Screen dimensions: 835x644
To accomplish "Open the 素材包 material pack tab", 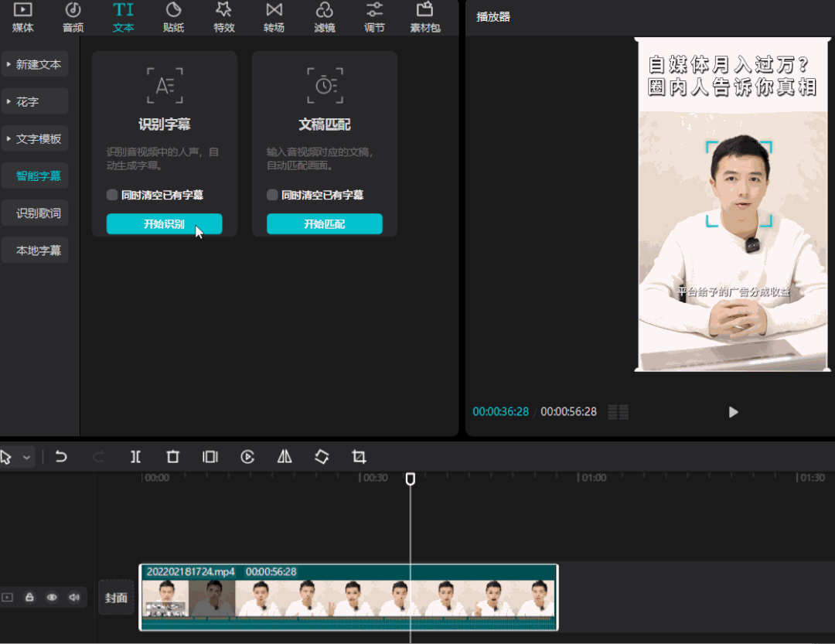I will pyautogui.click(x=425, y=18).
